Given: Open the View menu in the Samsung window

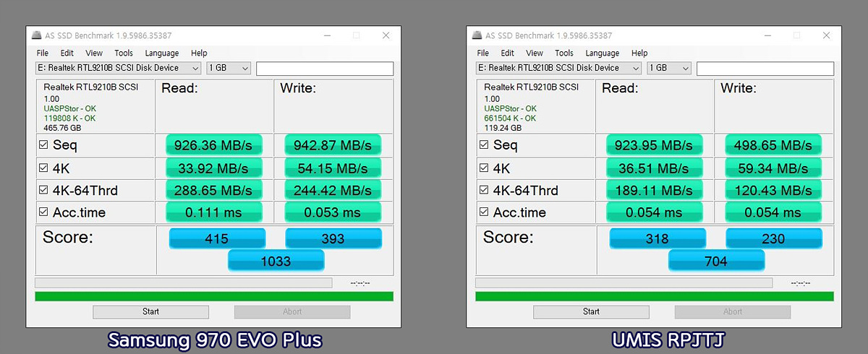Looking at the screenshot, I should [94, 53].
